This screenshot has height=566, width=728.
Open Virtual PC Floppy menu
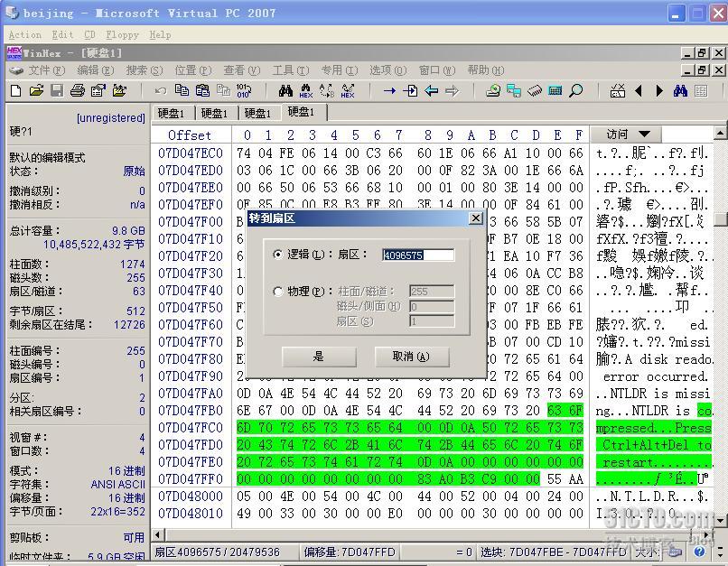[x=122, y=35]
